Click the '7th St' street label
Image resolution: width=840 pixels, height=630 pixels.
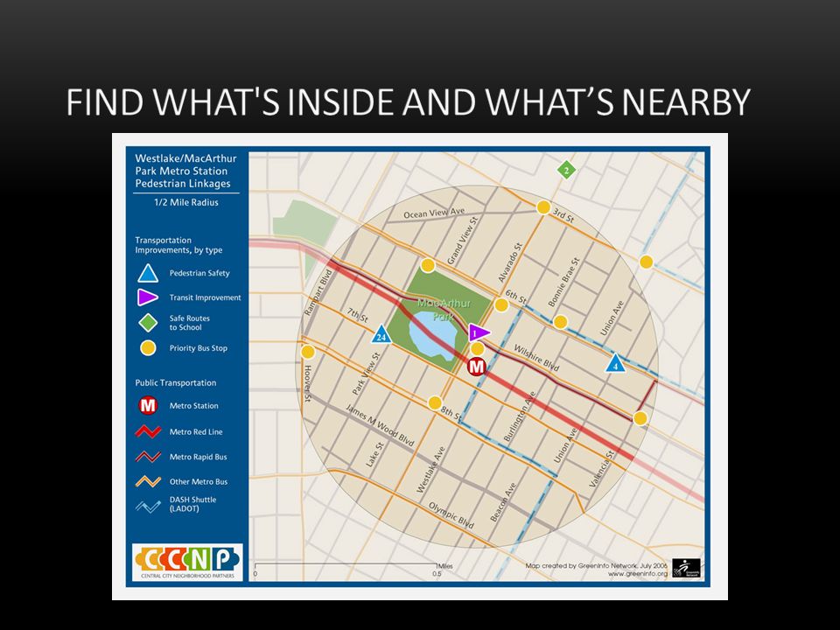[x=357, y=315]
